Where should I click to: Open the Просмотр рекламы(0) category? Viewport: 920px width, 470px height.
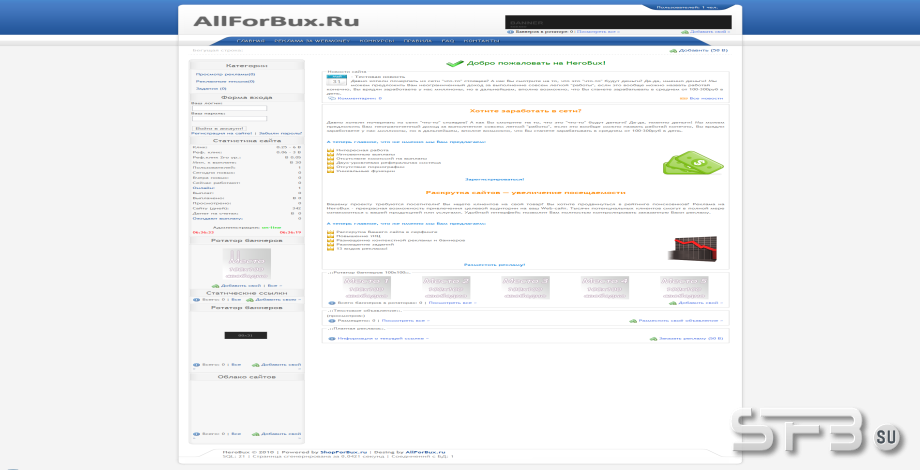tap(225, 75)
